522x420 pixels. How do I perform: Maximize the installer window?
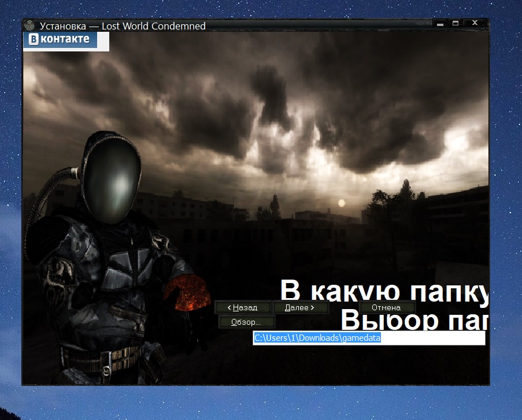tap(456, 23)
